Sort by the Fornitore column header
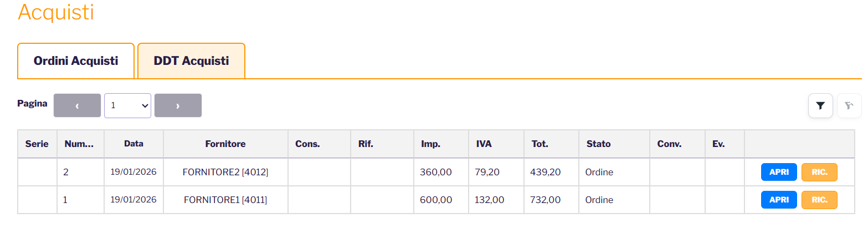Image resolution: width=868 pixels, height=233 pixels. (x=225, y=144)
